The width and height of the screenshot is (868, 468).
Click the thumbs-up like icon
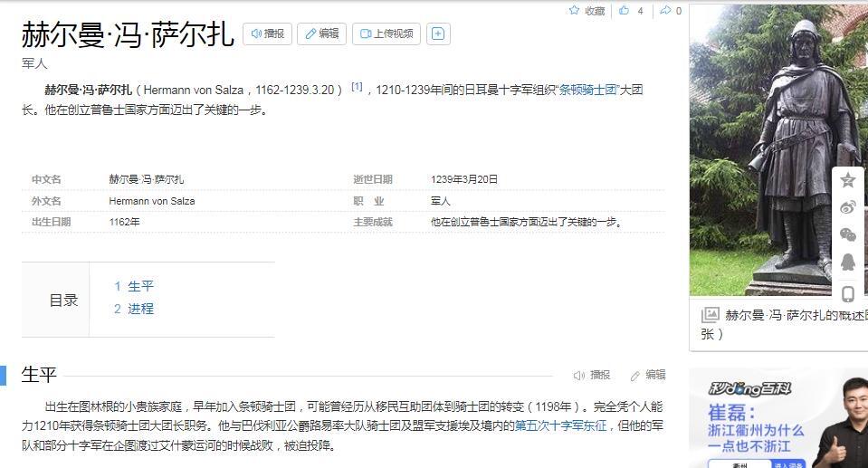pyautogui.click(x=625, y=10)
